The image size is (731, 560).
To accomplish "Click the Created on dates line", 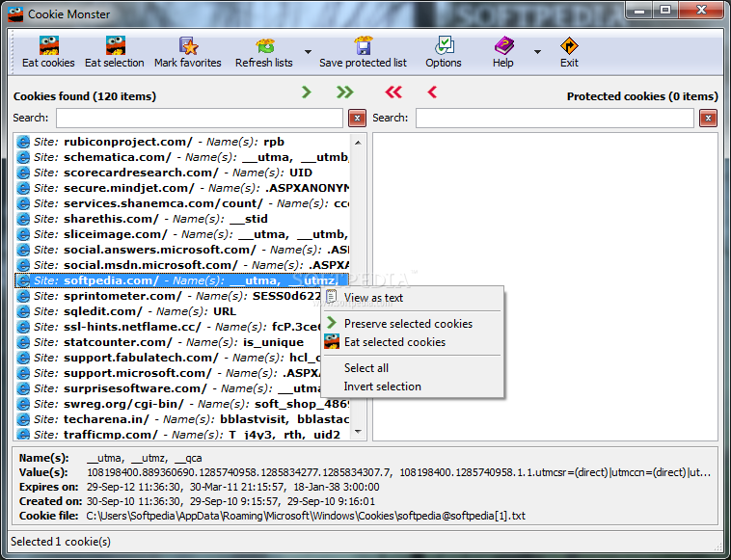I will [x=230, y=501].
